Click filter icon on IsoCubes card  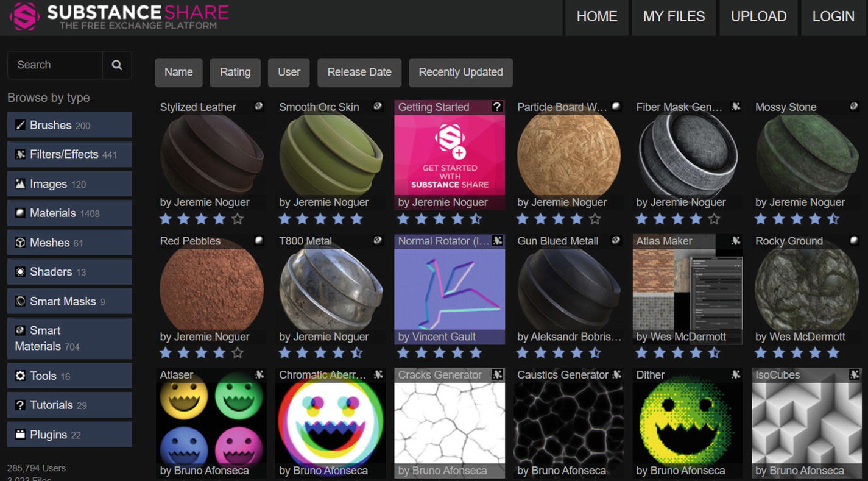854,374
